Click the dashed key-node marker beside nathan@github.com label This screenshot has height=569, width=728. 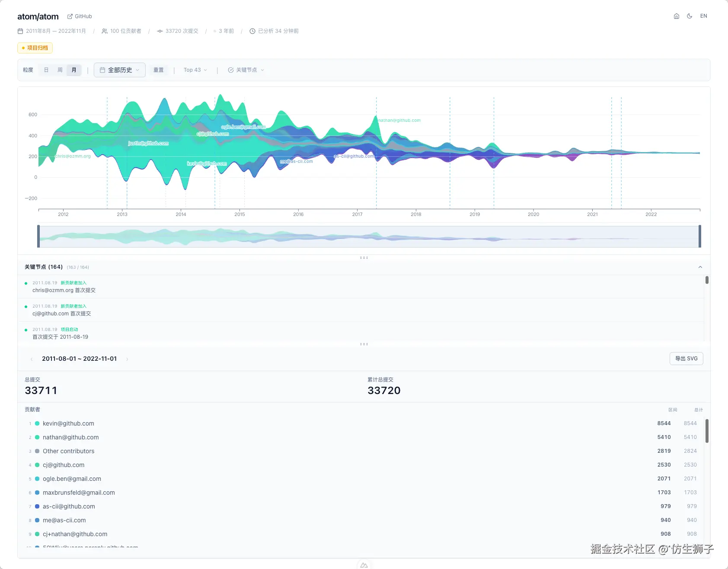tap(376, 152)
